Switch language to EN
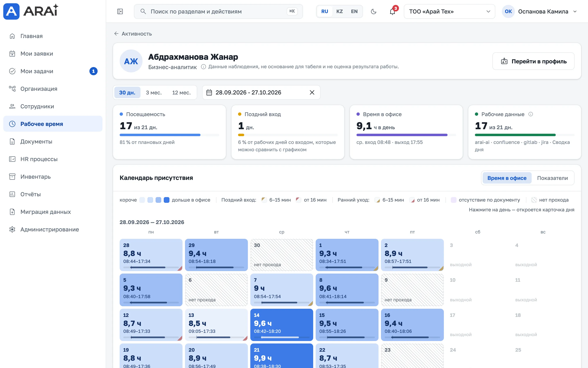 point(354,11)
